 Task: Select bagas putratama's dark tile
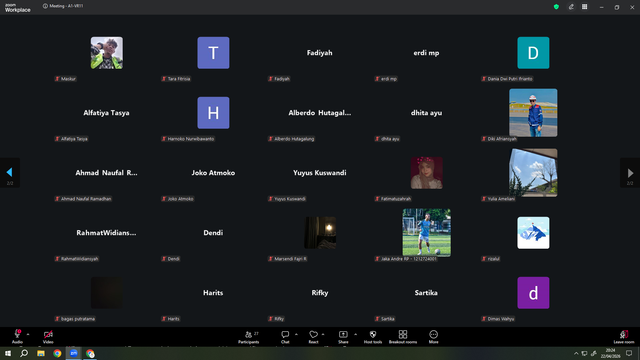(107, 293)
